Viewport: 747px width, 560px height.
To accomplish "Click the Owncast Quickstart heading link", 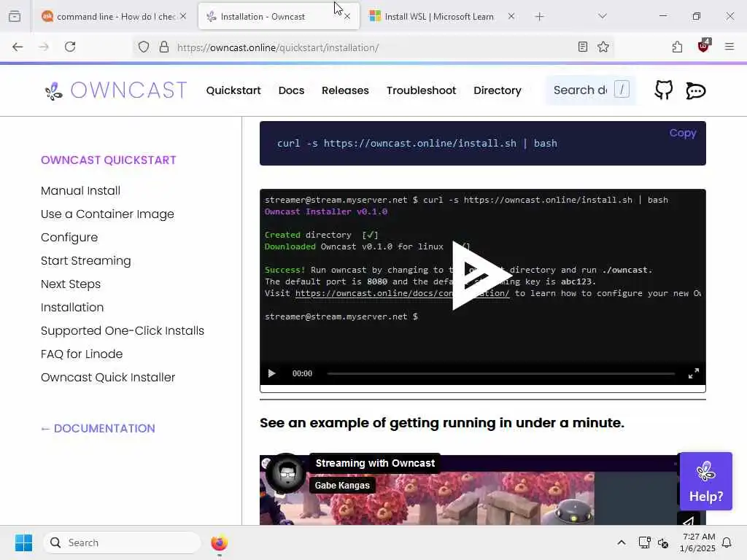I will (108, 160).
